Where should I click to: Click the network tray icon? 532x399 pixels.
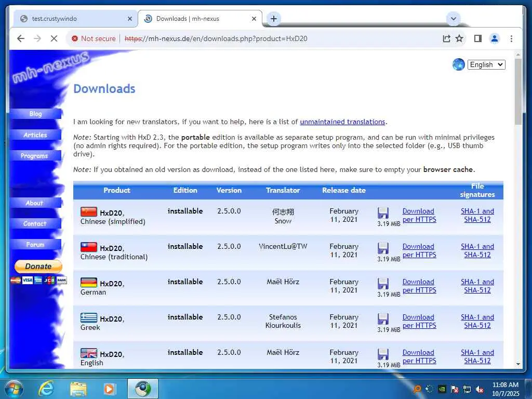click(x=467, y=389)
